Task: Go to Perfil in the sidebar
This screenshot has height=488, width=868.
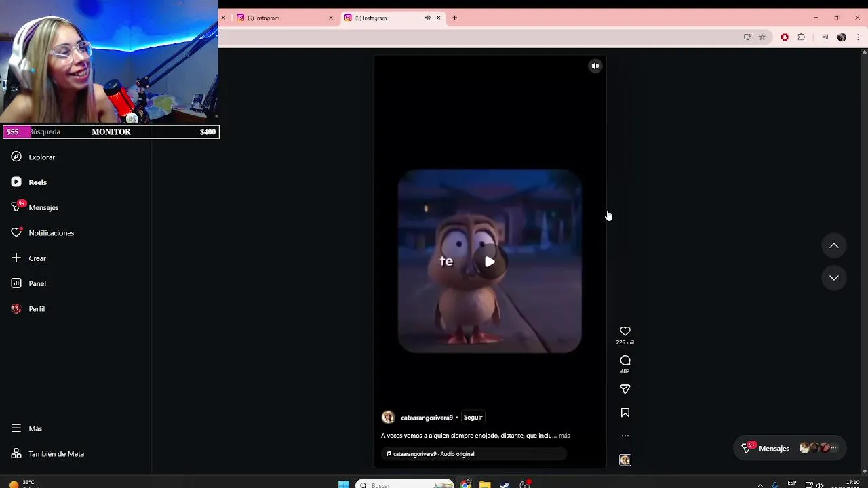Action: point(37,309)
